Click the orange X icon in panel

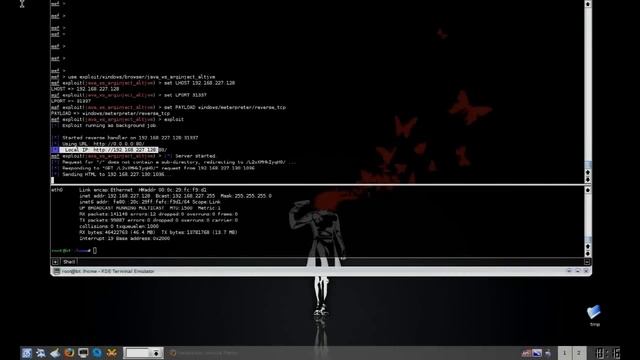111,353
